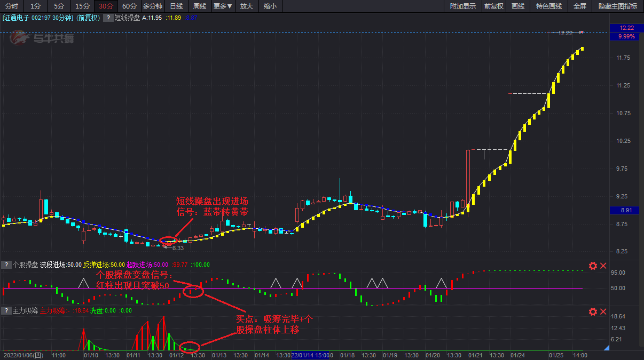Click the 波段进场:50.00 value
The width and height of the screenshot is (644, 360).
pyautogui.click(x=60, y=265)
